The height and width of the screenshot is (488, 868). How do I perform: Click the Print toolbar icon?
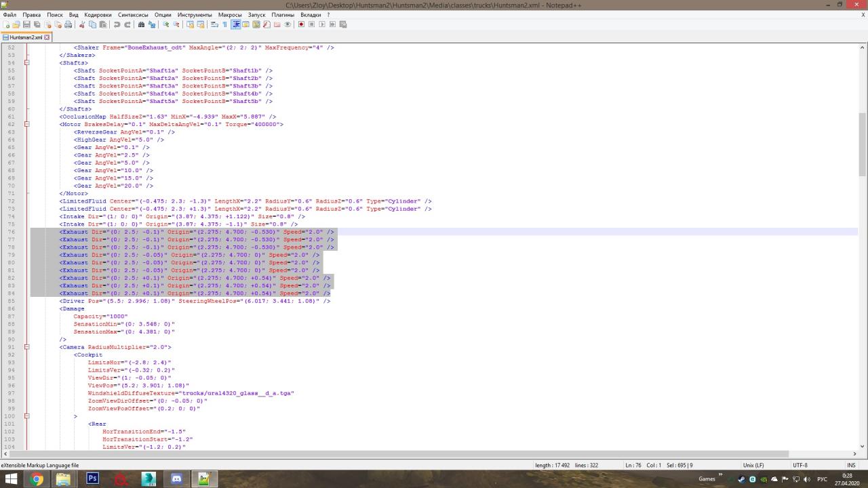68,24
